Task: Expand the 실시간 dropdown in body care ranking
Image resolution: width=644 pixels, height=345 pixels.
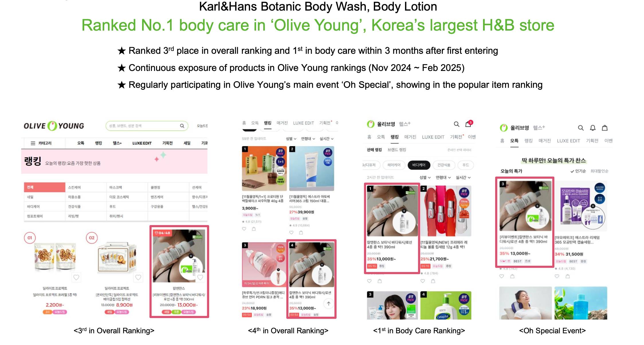Action: tap(463, 178)
